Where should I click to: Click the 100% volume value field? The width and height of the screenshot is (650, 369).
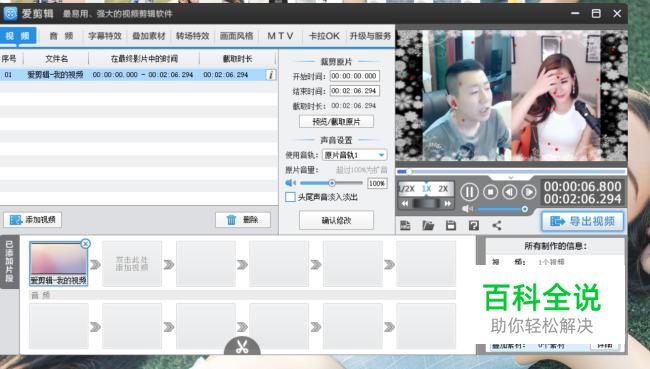[377, 183]
